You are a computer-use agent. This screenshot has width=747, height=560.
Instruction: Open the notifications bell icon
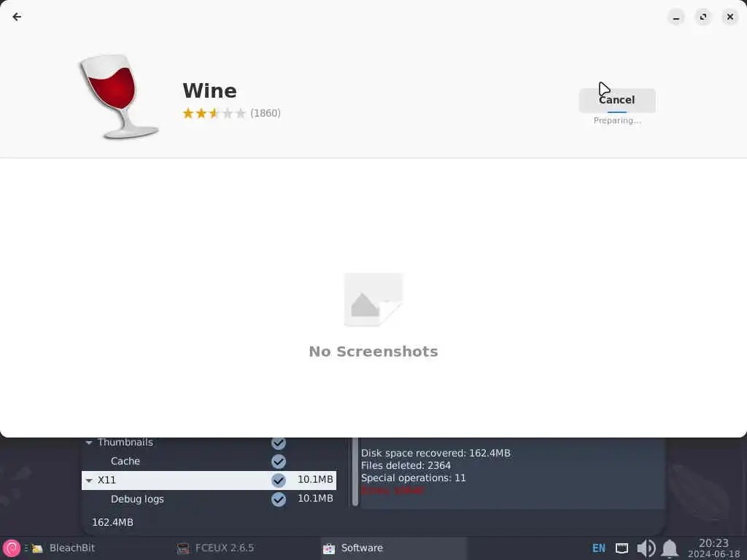(x=670, y=548)
